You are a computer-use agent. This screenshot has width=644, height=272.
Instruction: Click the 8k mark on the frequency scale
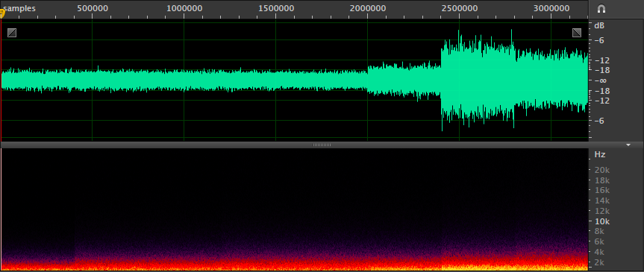(x=600, y=231)
